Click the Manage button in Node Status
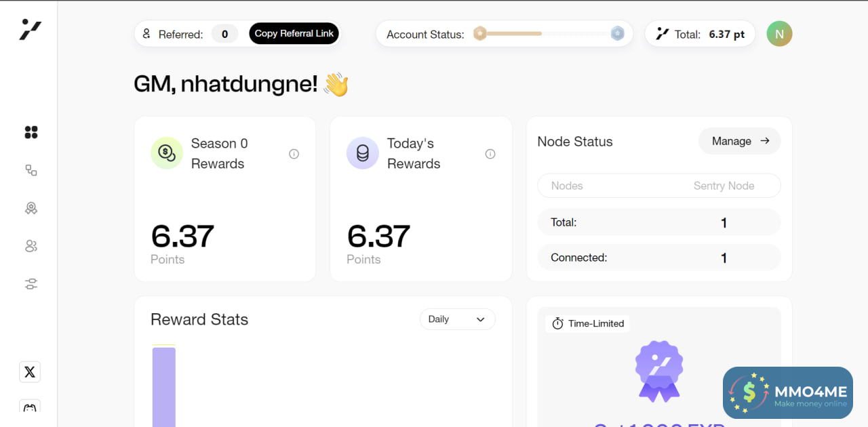The height and width of the screenshot is (427, 868). click(739, 141)
